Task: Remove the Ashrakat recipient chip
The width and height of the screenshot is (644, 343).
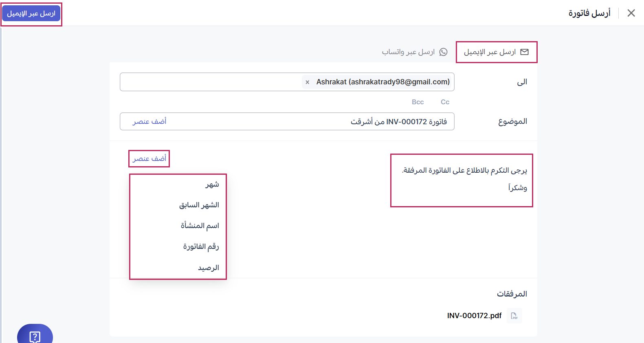Action: [308, 82]
